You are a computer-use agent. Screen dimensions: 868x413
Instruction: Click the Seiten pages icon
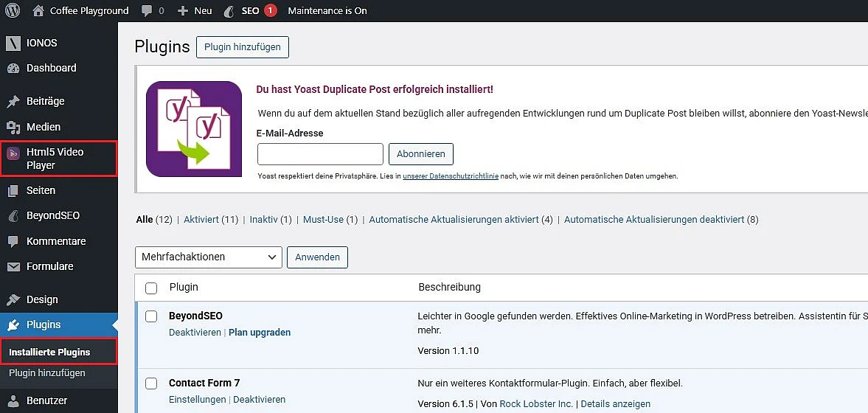13,190
